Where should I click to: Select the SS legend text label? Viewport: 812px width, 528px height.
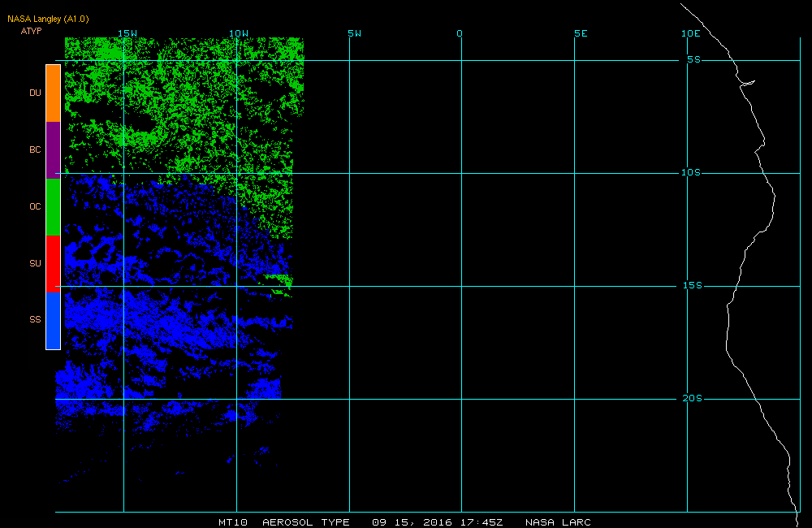coord(35,320)
